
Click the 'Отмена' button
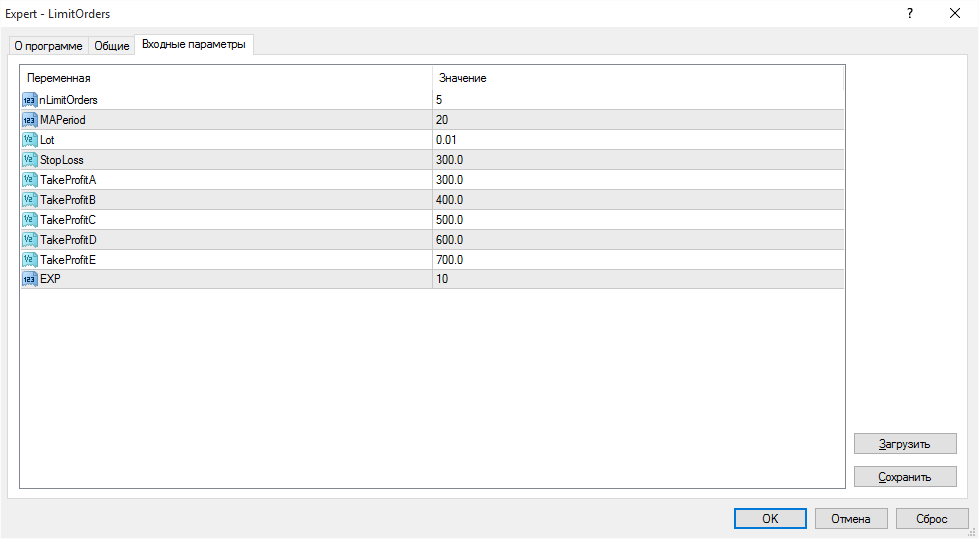(850, 518)
